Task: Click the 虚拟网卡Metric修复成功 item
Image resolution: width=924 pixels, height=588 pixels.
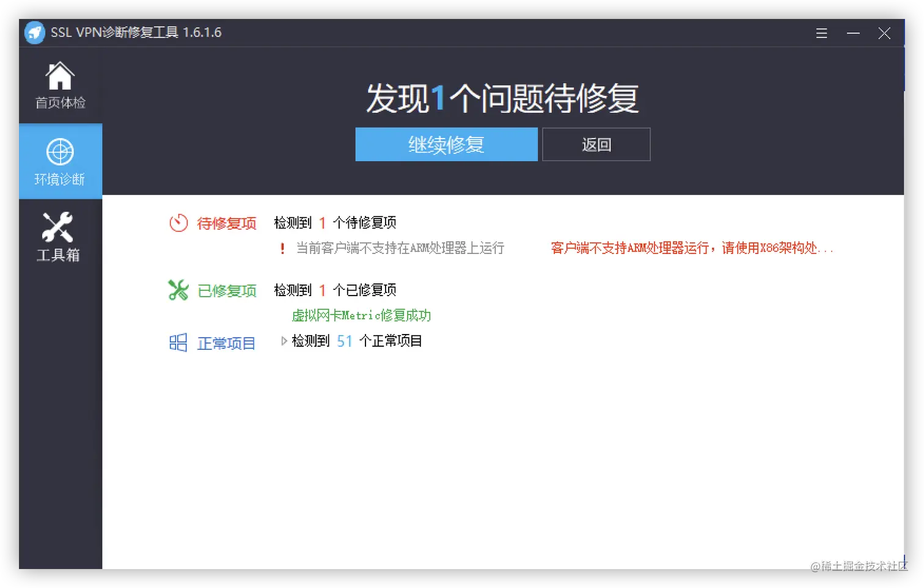Action: (x=361, y=315)
